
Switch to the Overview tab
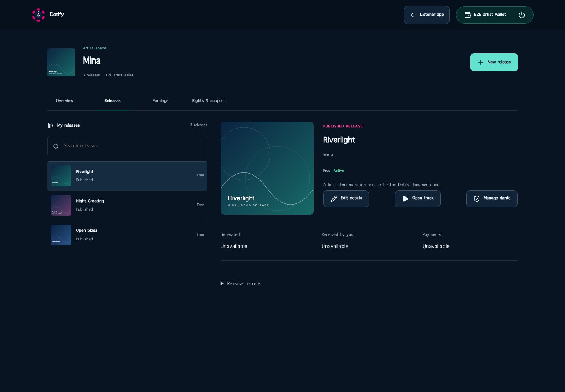click(x=65, y=101)
